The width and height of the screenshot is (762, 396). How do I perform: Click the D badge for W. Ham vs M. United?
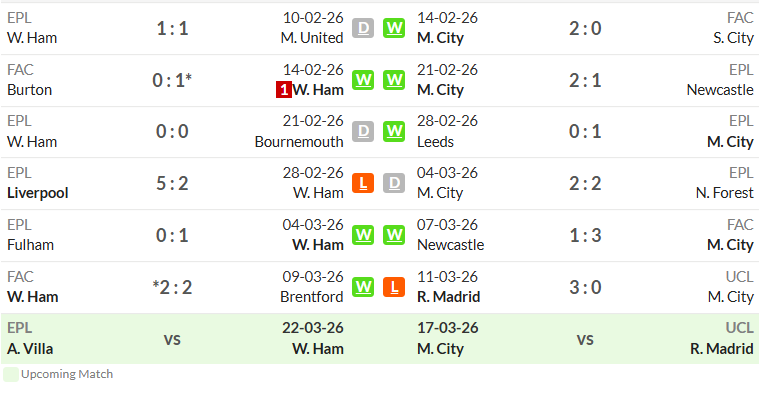363,28
